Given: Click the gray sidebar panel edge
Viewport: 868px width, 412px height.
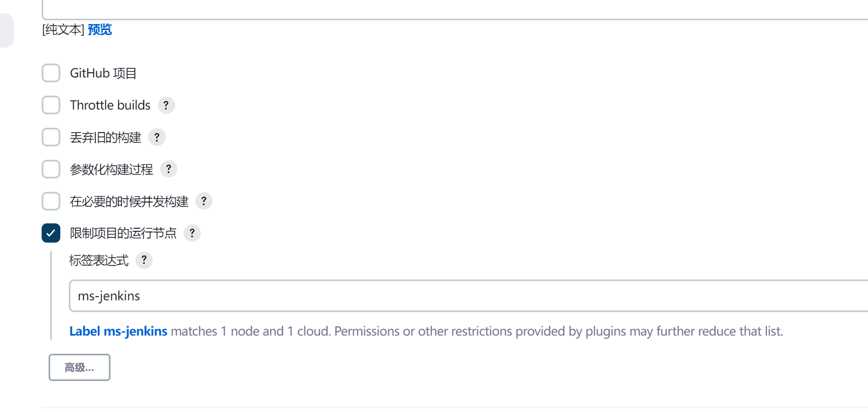Looking at the screenshot, I should point(6,30).
